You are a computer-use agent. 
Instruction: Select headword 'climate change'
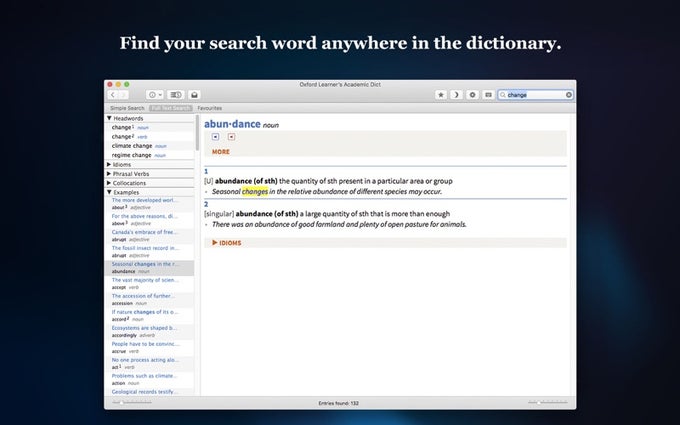tap(149, 146)
